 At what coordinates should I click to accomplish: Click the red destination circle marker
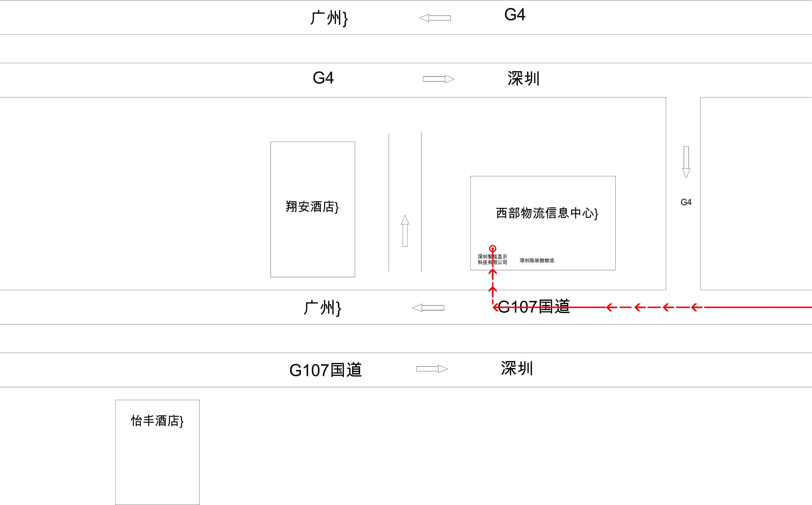[x=493, y=249]
